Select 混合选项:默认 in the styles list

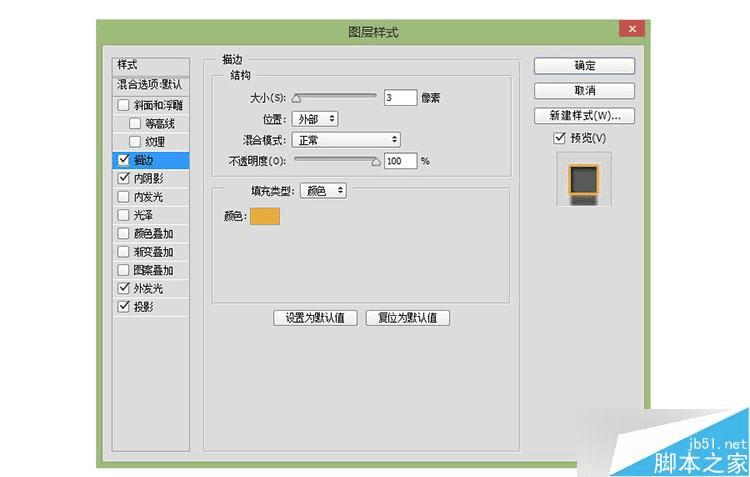click(151, 85)
